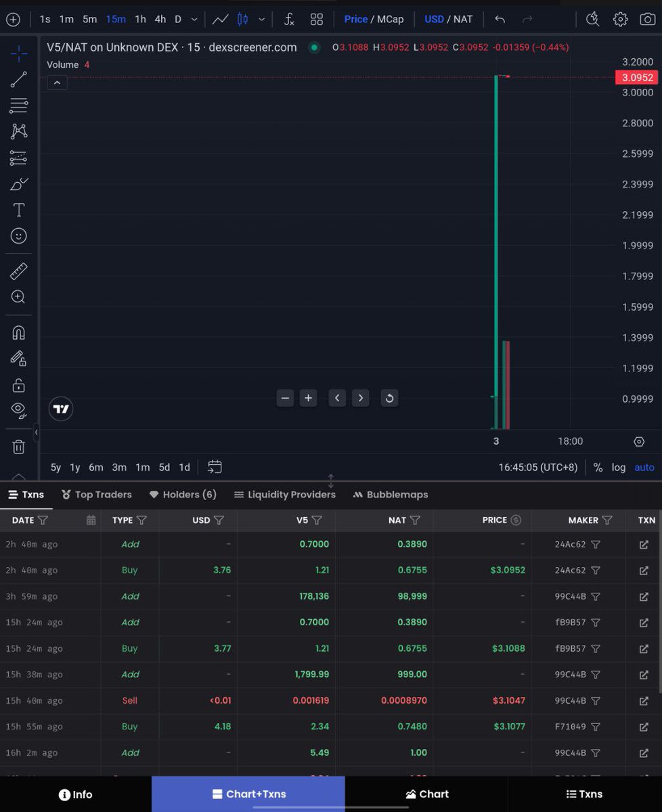Toggle magnet mode for drawings
Screen dimensions: 662x812
[x=19, y=333]
